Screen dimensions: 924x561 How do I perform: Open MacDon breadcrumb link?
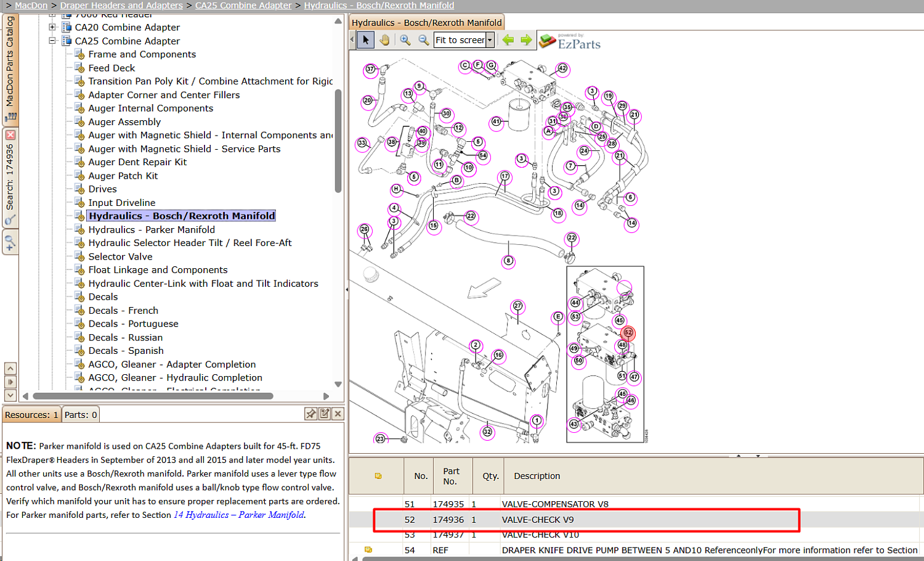click(31, 6)
